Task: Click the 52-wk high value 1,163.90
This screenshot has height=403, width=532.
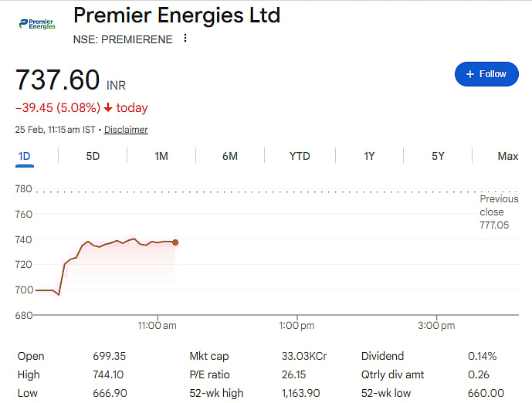Action: point(302,393)
